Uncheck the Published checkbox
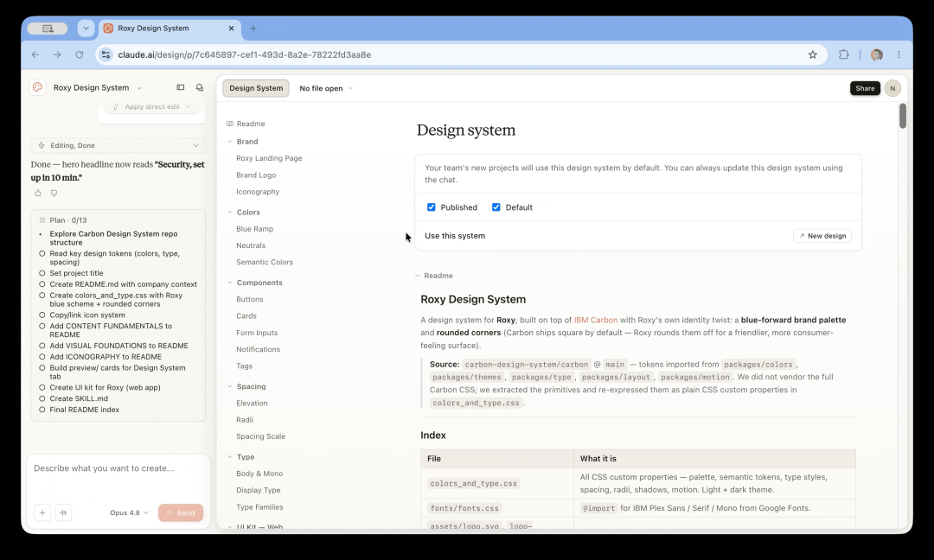Screen dimensions: 934x560 coord(432,207)
